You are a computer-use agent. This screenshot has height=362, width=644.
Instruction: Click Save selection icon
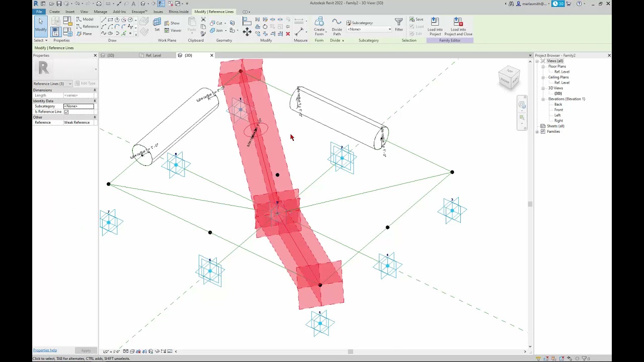coord(416,19)
